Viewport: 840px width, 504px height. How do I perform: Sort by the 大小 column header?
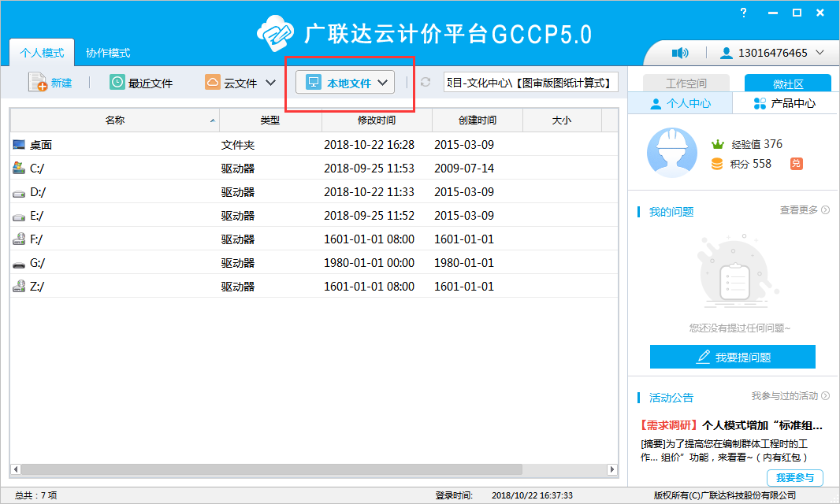pyautogui.click(x=561, y=120)
